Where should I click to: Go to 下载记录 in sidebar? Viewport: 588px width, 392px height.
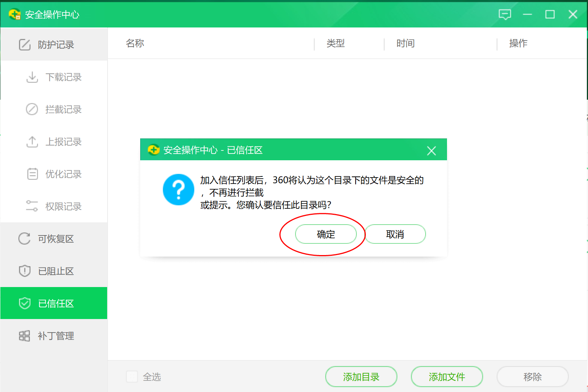pos(54,77)
